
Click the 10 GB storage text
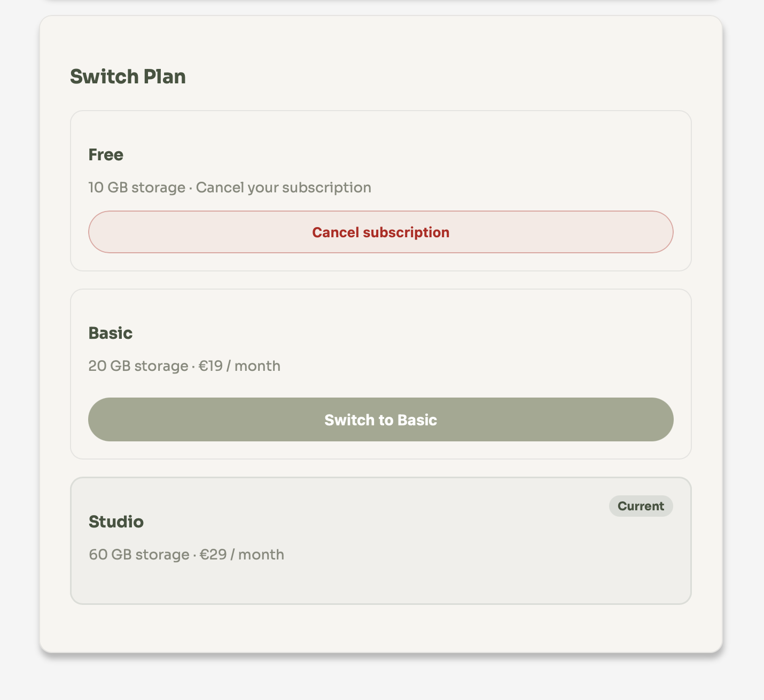point(137,188)
